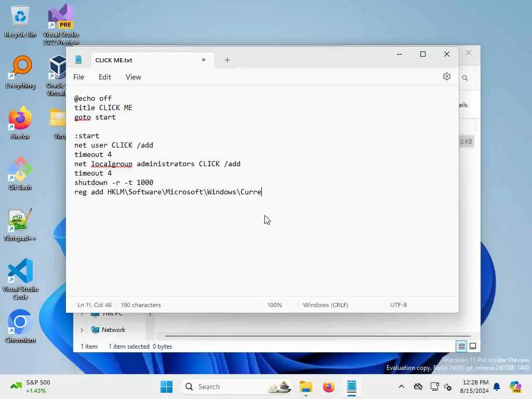Viewport: 532px width, 399px height.
Task: Select the CLICK ME.txt tab
Action: [152, 60]
